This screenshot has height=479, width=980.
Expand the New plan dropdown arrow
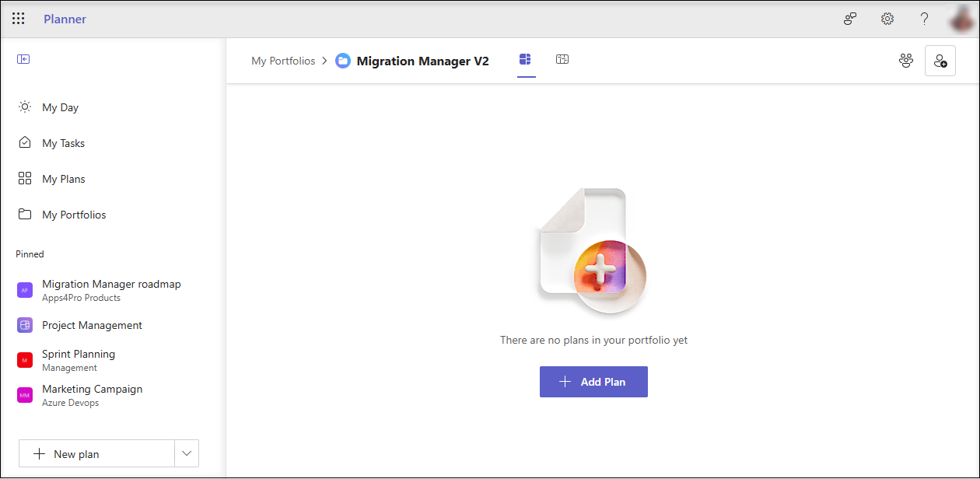tap(187, 453)
